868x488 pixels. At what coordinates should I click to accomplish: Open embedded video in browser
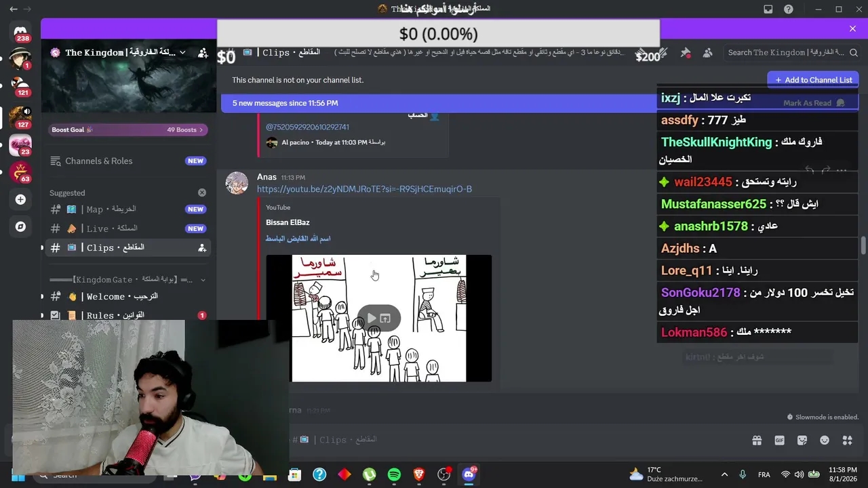click(x=385, y=318)
